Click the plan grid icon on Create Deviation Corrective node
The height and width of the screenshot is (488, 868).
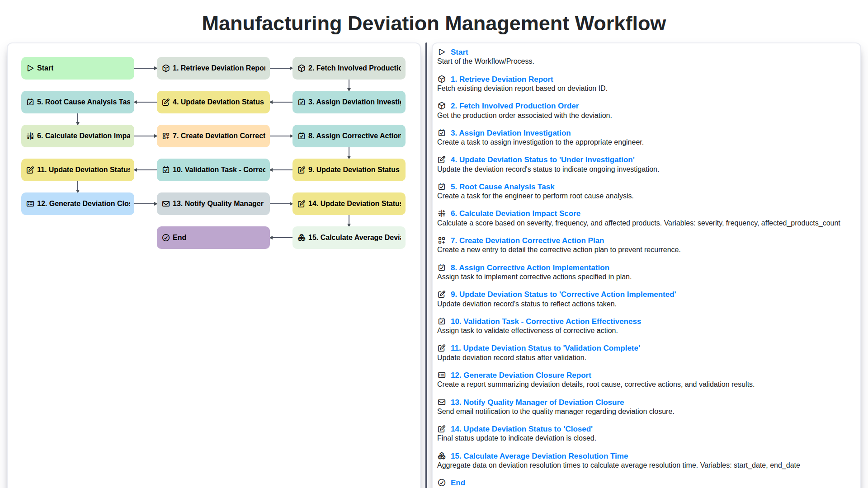click(x=165, y=136)
